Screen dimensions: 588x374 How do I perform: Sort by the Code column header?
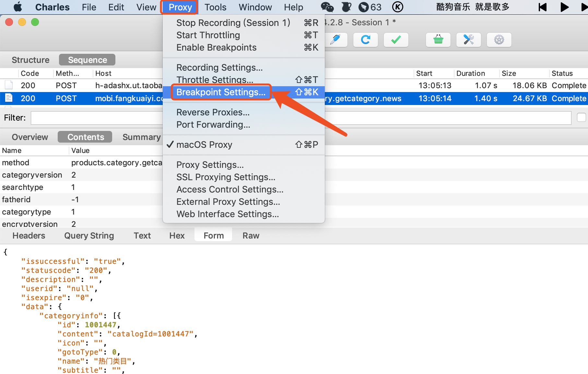(x=35, y=73)
